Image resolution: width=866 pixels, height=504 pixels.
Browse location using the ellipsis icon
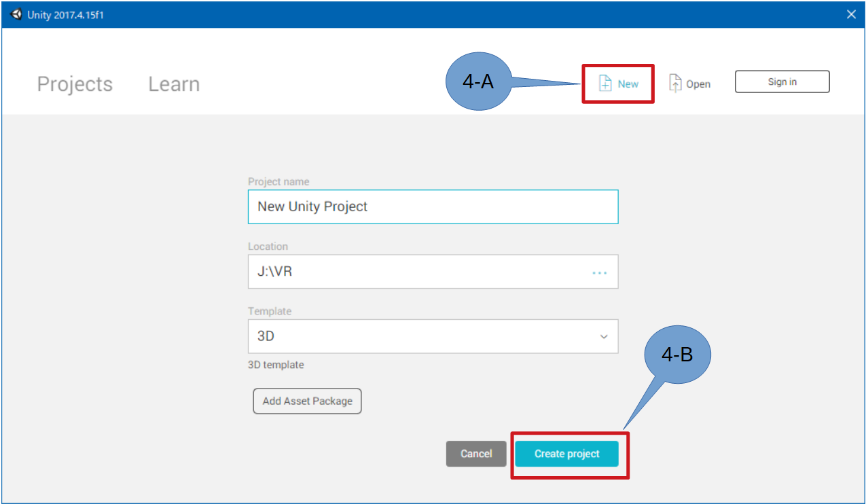[599, 272]
